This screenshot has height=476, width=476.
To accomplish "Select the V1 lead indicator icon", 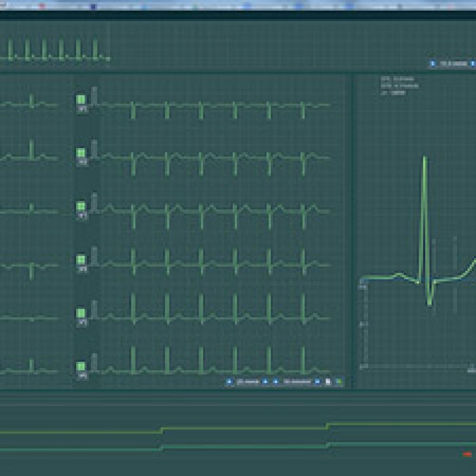I will [x=81, y=98].
